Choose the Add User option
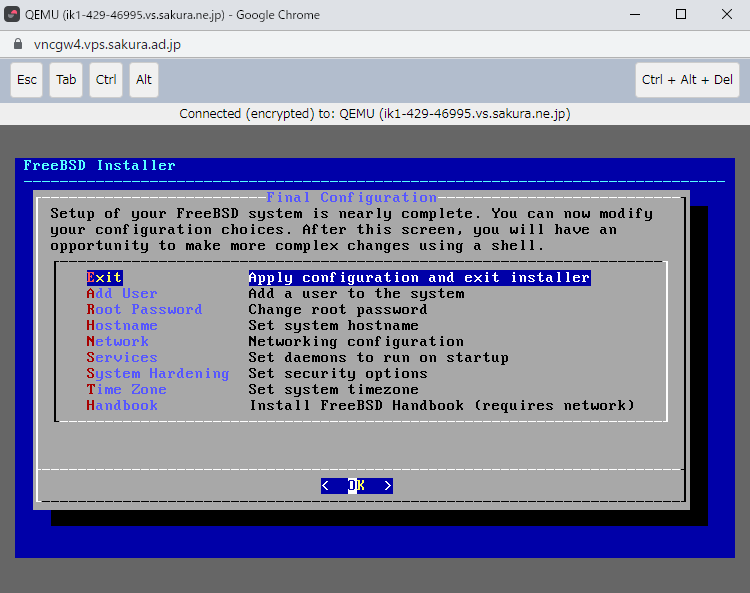Viewport: 750px width, 593px height. pyautogui.click(x=121, y=294)
